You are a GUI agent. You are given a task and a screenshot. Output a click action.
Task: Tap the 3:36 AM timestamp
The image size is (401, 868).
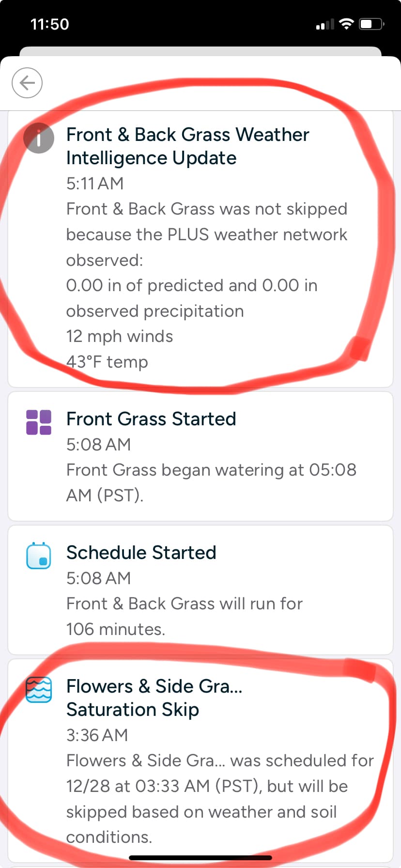pyautogui.click(x=97, y=735)
